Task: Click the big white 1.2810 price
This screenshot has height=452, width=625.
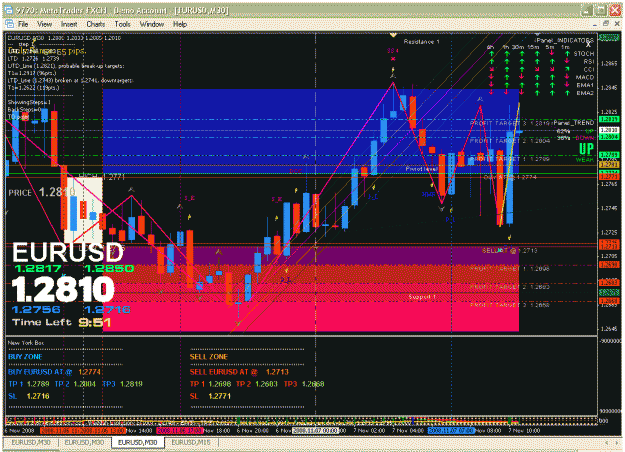Action: 63,289
